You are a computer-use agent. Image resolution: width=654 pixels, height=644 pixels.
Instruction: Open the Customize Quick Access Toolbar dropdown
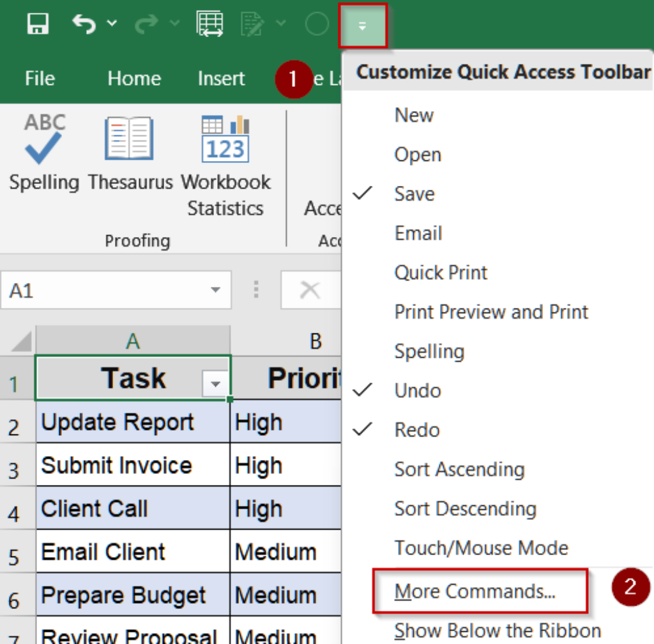pos(362,26)
